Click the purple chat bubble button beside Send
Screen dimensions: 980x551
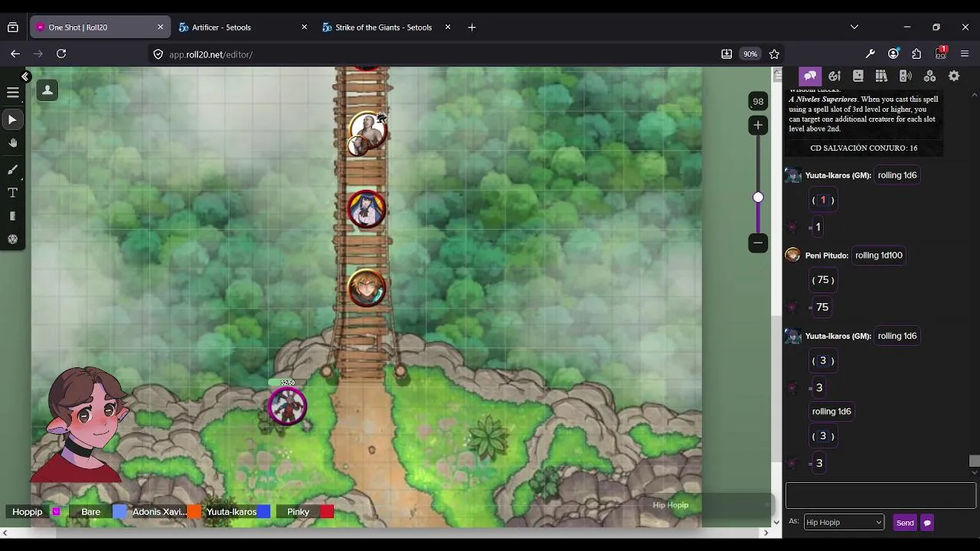(x=927, y=523)
